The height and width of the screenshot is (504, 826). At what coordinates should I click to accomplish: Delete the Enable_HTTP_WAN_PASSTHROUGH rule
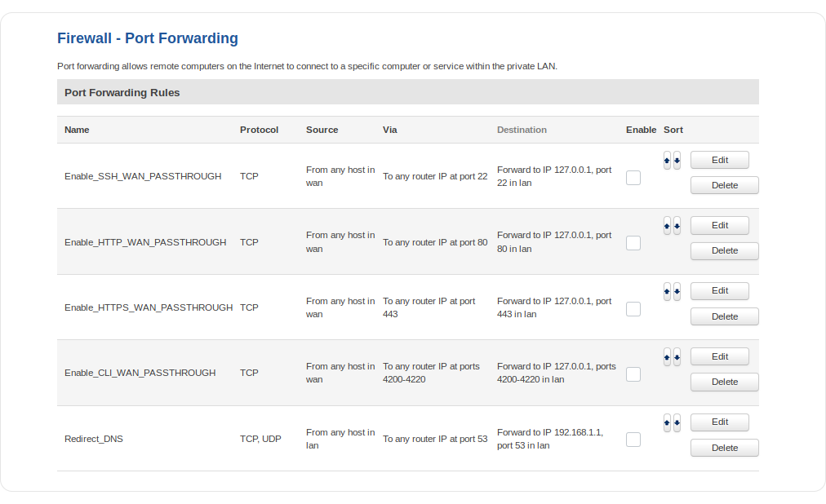pyautogui.click(x=724, y=251)
